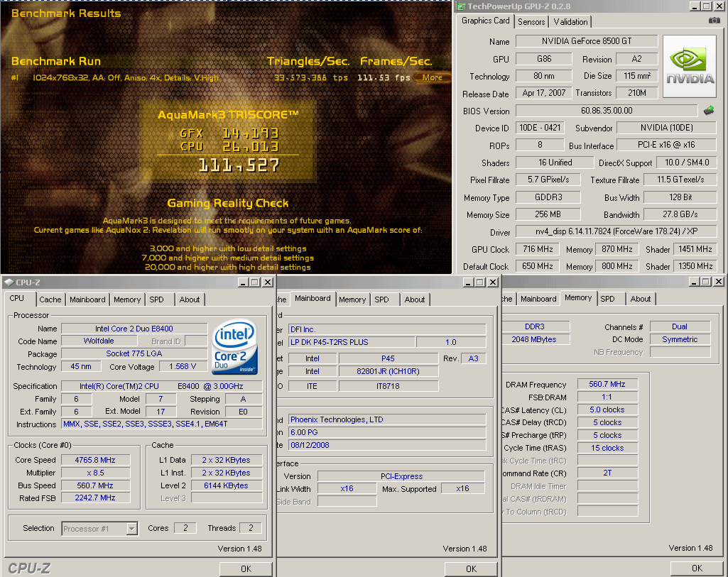Viewport: 728px width, 577px height.
Task: Open the Memory tab in left CPU-Z window
Action: 126,300
